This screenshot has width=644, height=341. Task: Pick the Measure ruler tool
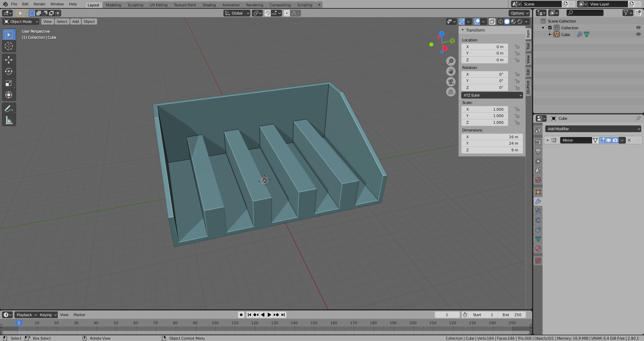(9, 120)
